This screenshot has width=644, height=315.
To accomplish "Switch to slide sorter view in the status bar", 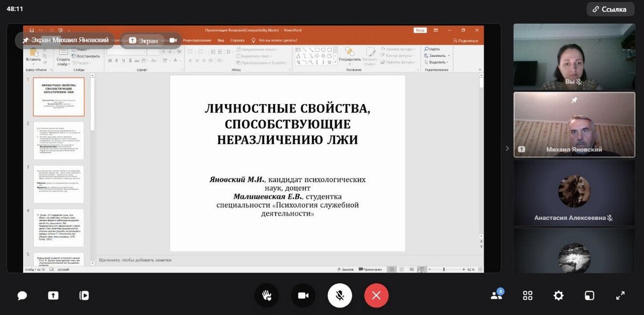I will coord(401,269).
